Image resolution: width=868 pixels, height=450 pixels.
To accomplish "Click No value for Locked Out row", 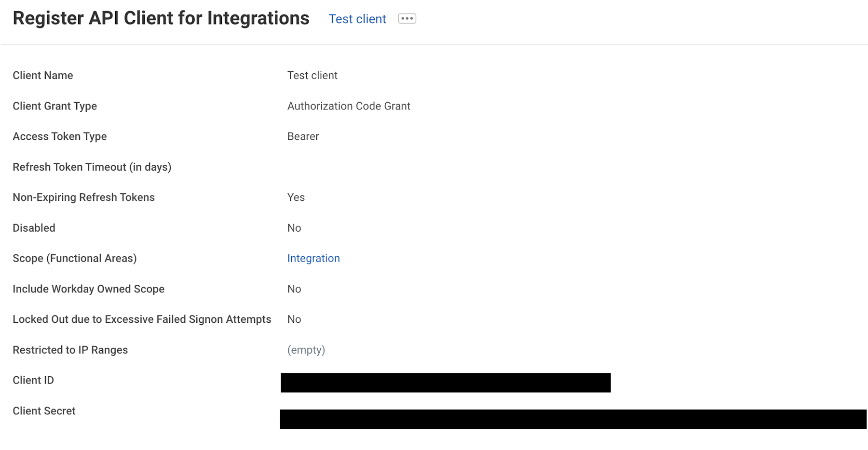I will pos(294,319).
